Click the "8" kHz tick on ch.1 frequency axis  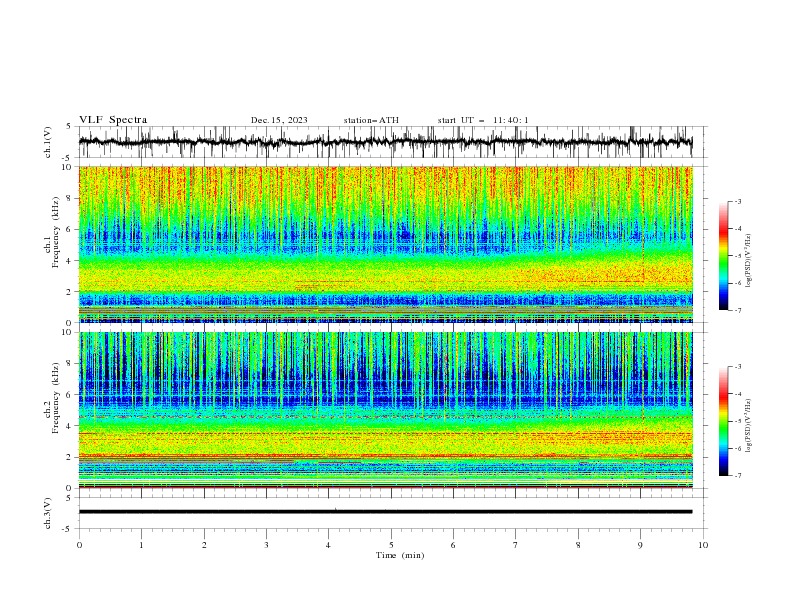click(x=70, y=198)
